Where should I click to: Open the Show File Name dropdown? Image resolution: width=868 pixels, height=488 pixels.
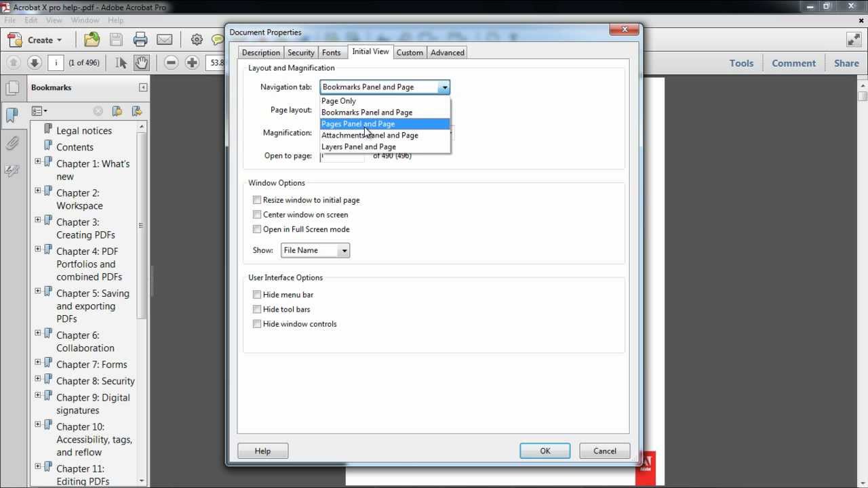pos(315,250)
